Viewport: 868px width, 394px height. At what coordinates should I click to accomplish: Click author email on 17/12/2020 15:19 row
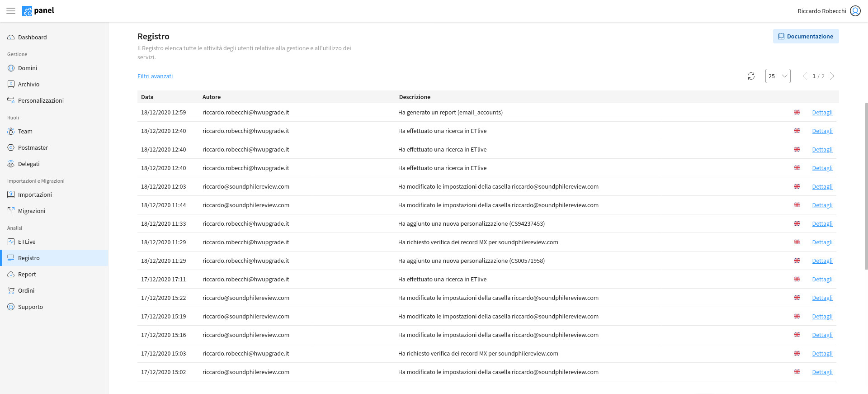(x=246, y=316)
